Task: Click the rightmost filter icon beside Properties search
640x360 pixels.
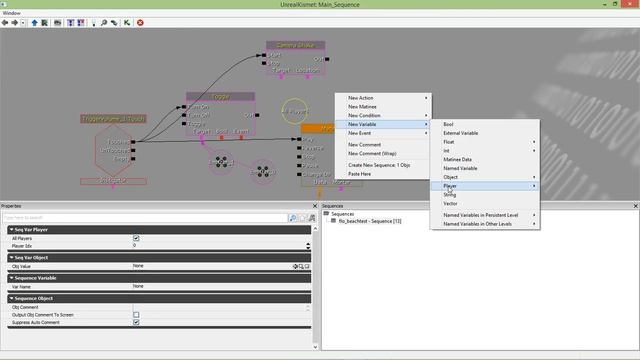Action: 312,218
